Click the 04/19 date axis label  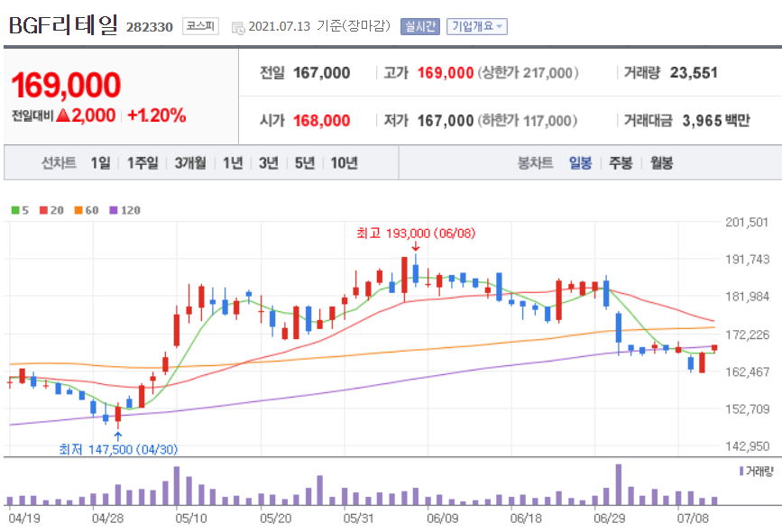pos(24,518)
